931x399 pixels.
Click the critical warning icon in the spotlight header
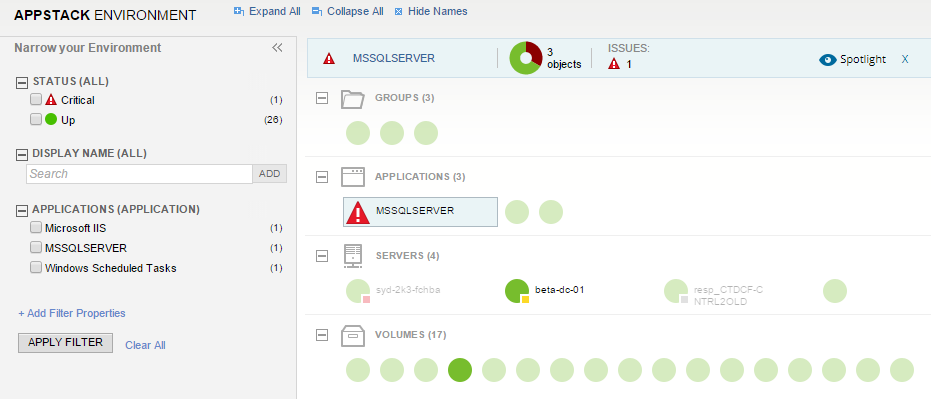click(x=329, y=58)
